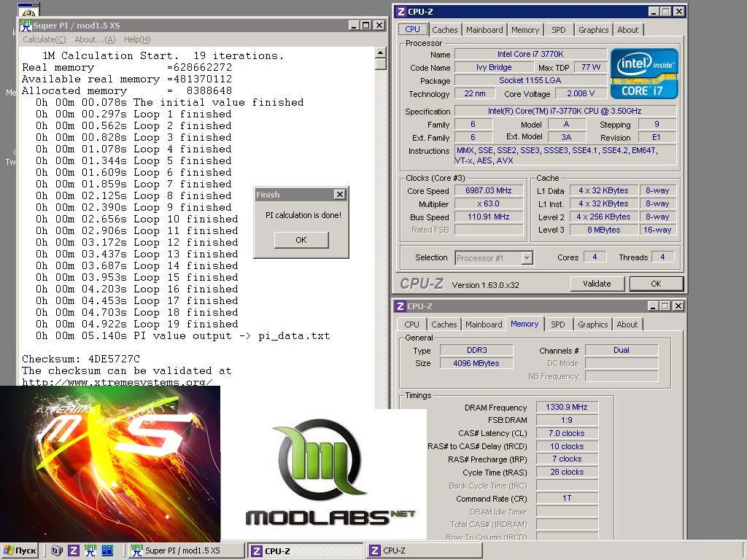Click the Checksum: 4DE5727C line
This screenshot has height=560, width=747.
pyautogui.click(x=81, y=359)
